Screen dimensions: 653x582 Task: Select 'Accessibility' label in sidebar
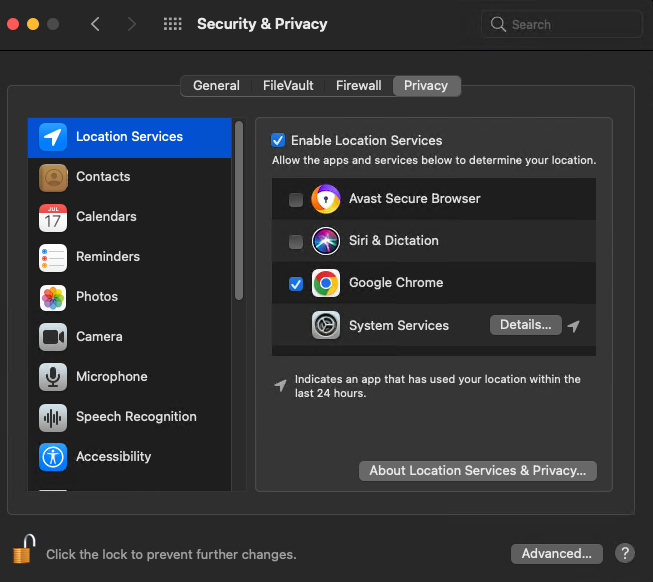[113, 457]
